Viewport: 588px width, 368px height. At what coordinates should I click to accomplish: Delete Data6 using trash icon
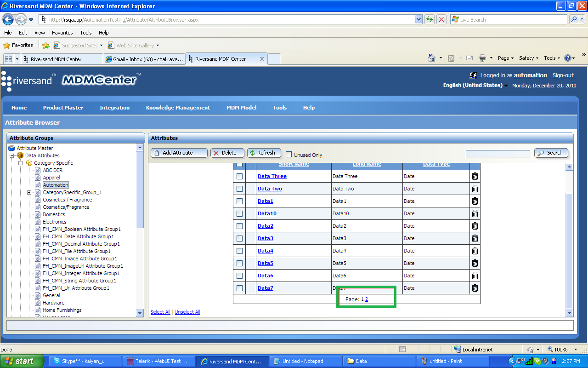(x=475, y=276)
